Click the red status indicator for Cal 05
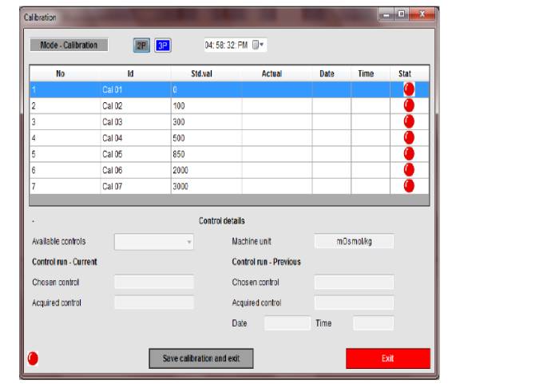This screenshot has width=559, height=392. click(409, 153)
